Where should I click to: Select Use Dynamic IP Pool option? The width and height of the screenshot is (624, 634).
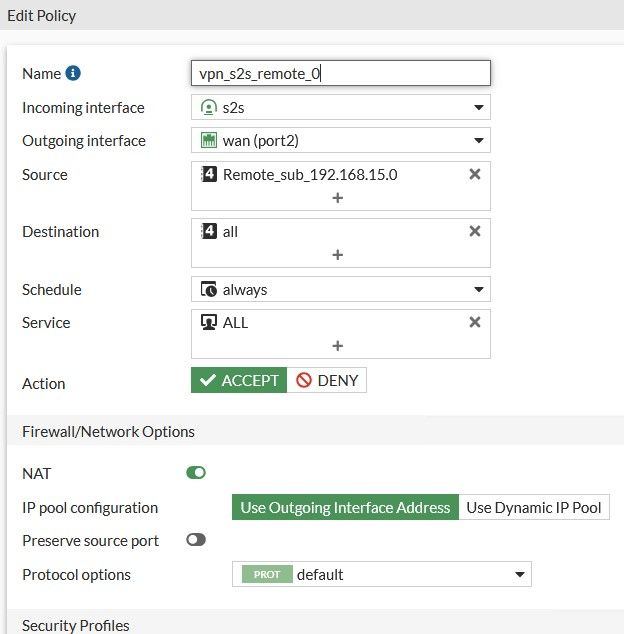[x=534, y=507]
